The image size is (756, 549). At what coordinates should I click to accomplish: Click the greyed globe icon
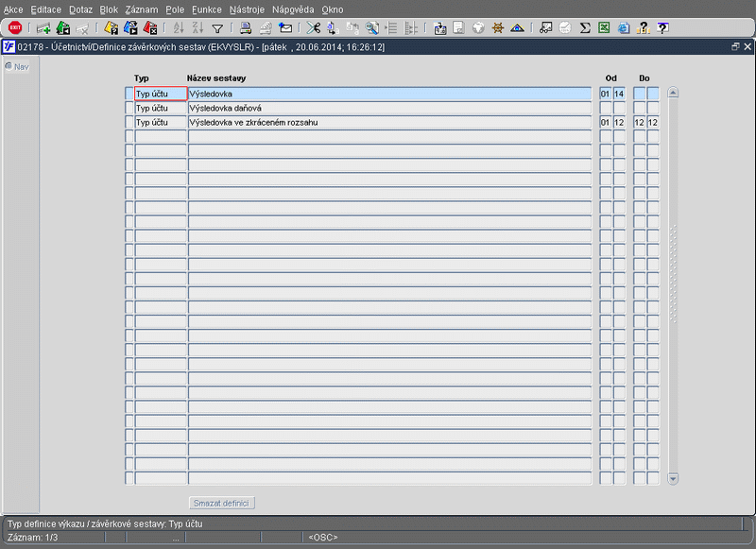478,28
